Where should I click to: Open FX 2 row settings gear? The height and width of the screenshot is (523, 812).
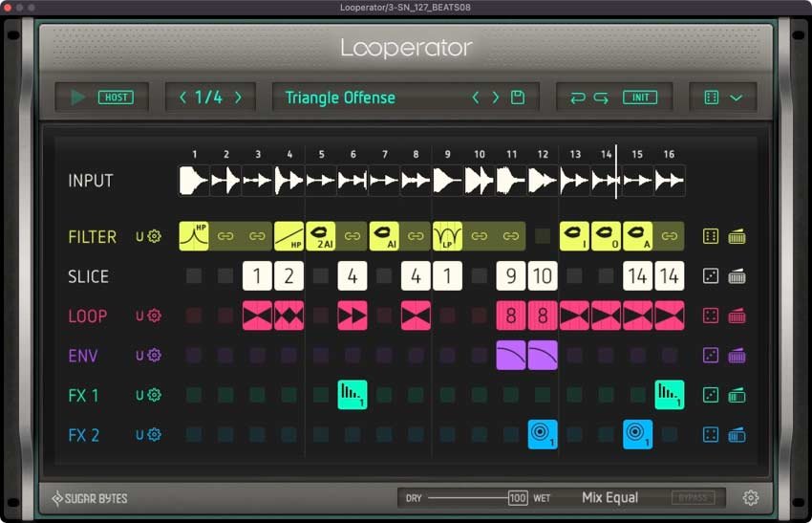(155, 434)
